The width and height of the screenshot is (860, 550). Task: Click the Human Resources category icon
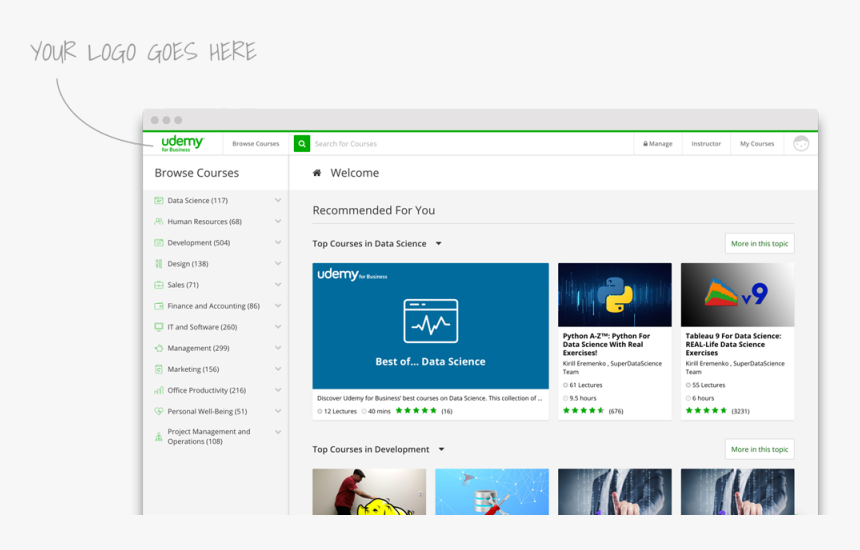[159, 222]
